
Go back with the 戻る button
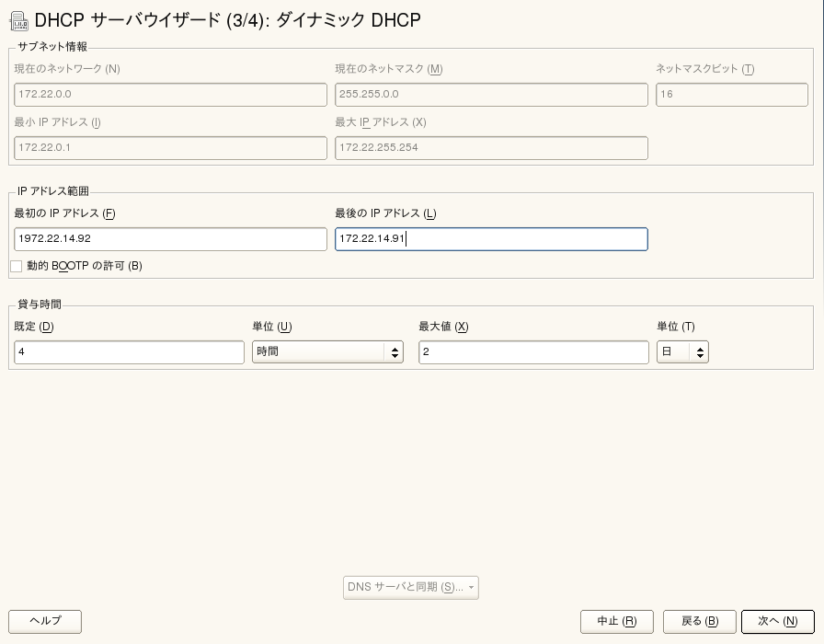tap(700, 621)
